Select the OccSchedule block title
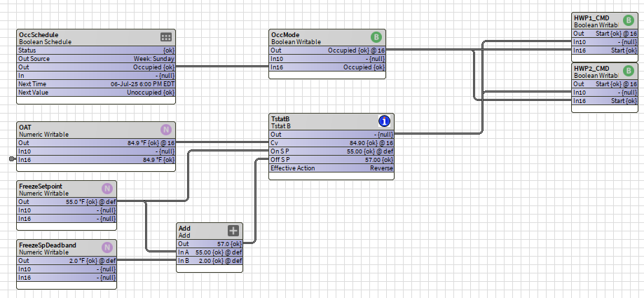The height and width of the screenshot is (298, 644). click(x=39, y=34)
